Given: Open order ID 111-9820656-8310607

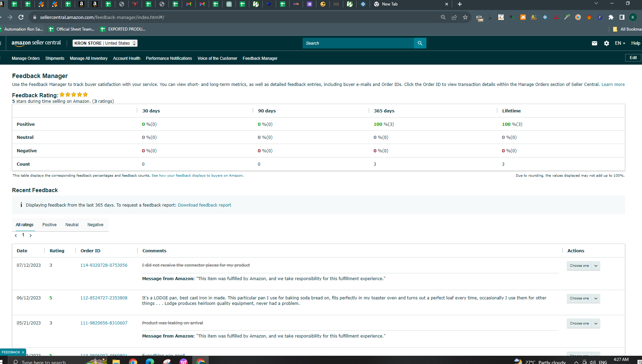Looking at the screenshot, I should click(x=104, y=323).
